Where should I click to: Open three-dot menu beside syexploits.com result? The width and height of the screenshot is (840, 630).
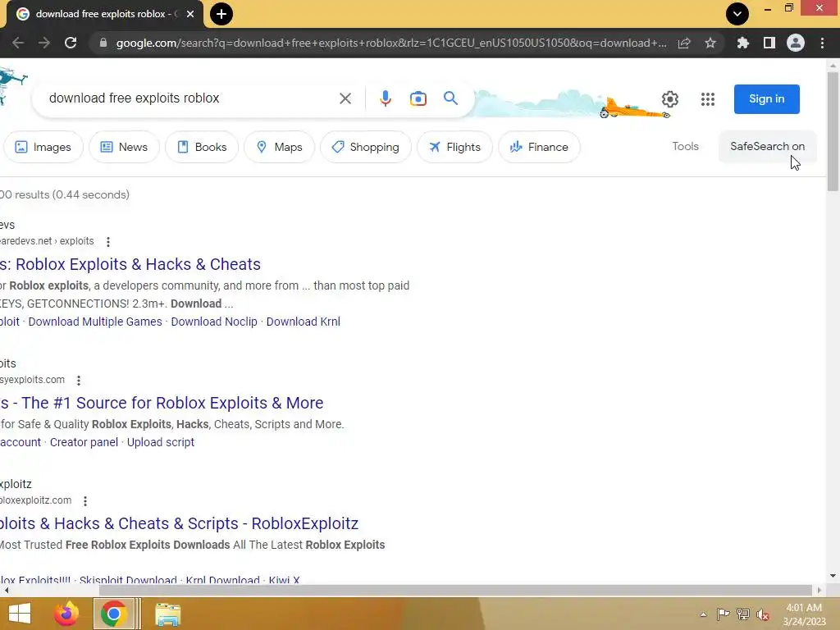(79, 381)
